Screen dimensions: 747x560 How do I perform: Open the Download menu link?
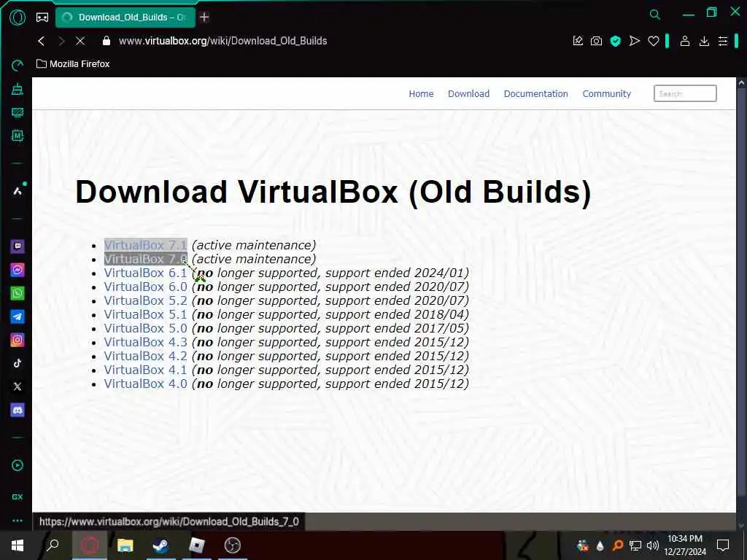(x=468, y=94)
